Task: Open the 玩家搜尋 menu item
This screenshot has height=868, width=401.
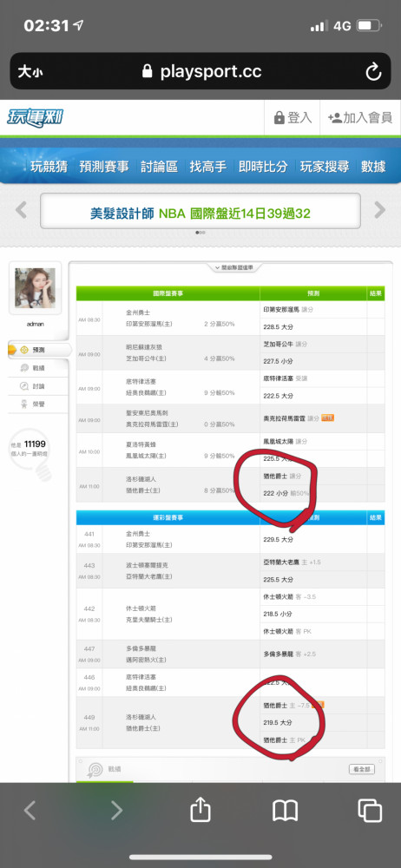Action: click(x=325, y=166)
